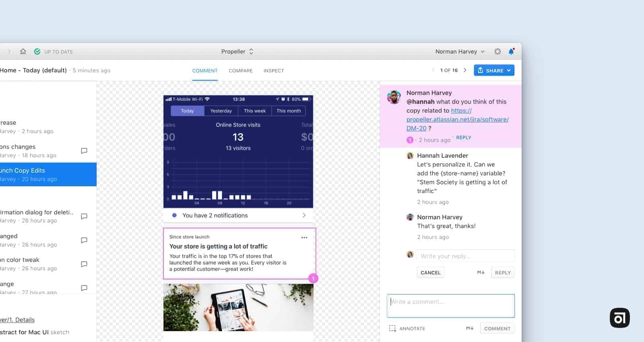Open the Norman Harvey account menu
The height and width of the screenshot is (342, 644).
[x=460, y=52]
